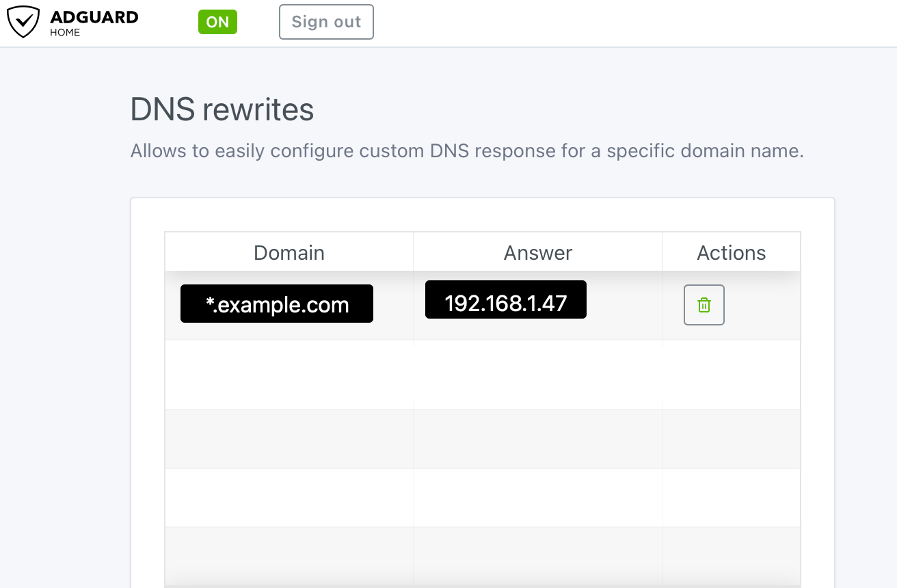
Task: Click the Actions column header
Action: point(731,252)
